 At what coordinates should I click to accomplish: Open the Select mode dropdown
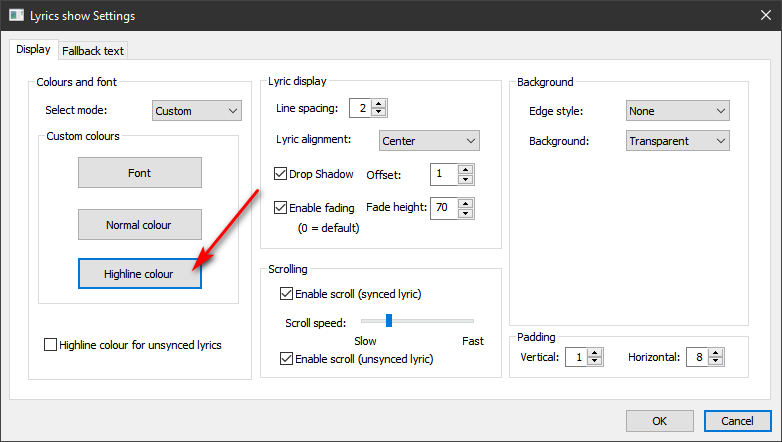click(x=197, y=111)
